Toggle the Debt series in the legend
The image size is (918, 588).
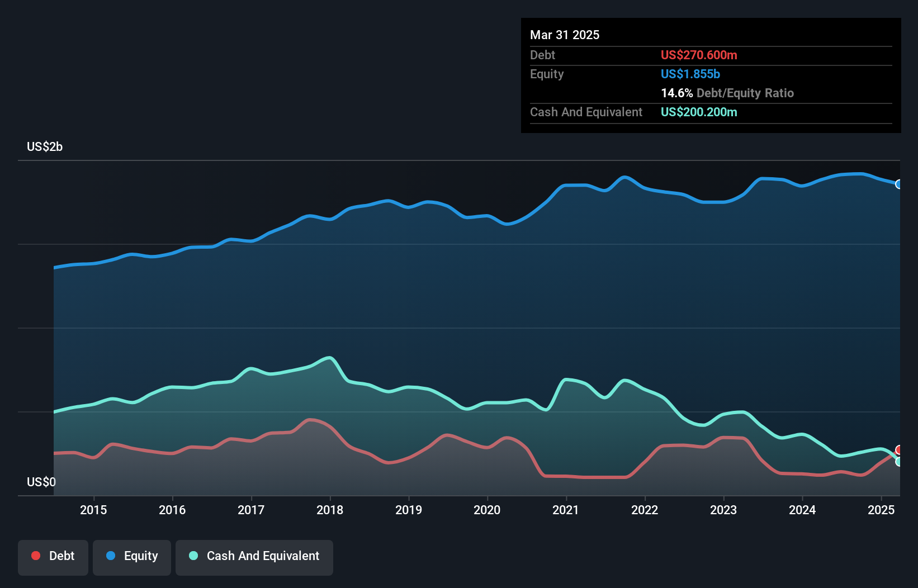coord(53,557)
